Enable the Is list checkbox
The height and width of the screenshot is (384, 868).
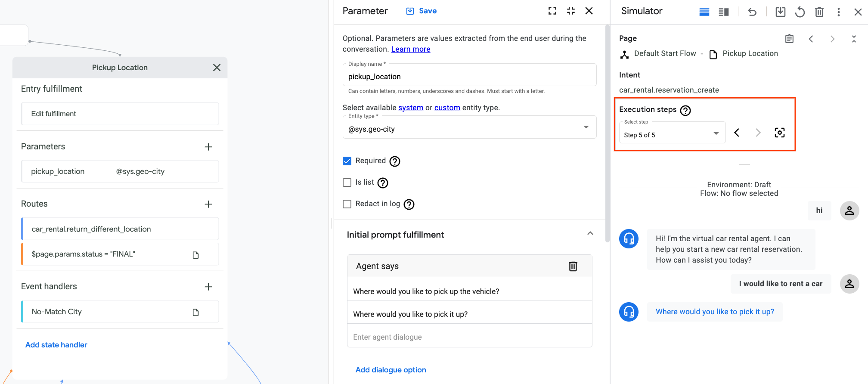coord(347,183)
